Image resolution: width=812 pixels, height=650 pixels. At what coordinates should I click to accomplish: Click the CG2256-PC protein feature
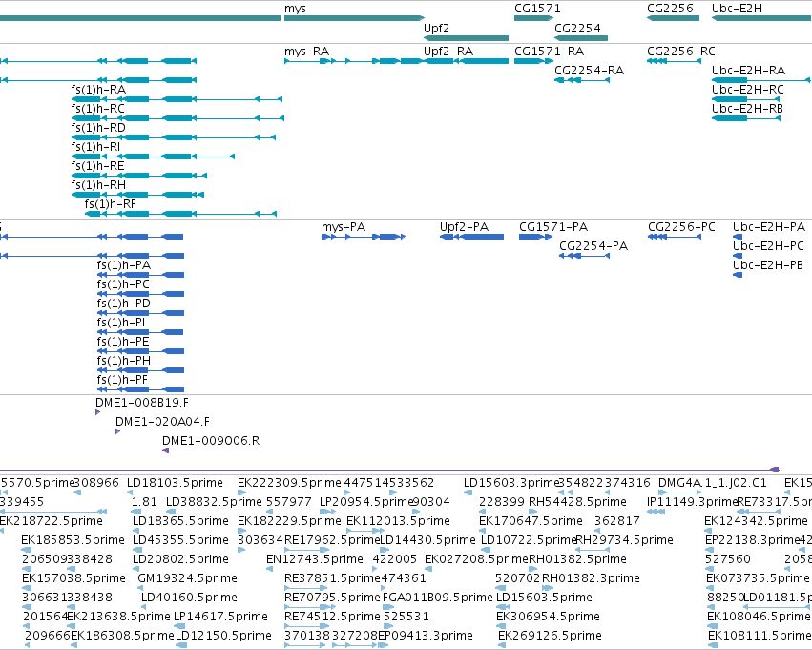point(675,237)
